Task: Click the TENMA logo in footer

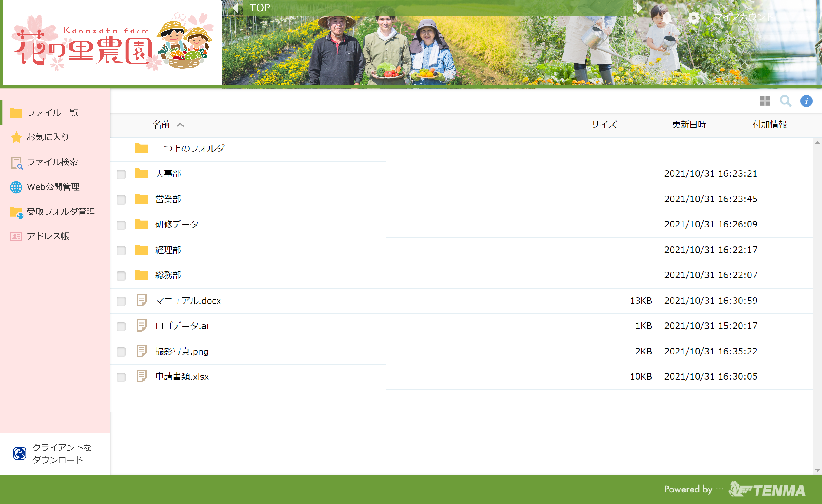Action: point(767,489)
